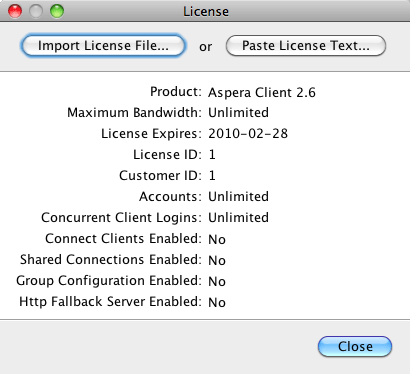Select the Customer ID value '1'
This screenshot has width=410, height=374.
pyautogui.click(x=212, y=176)
